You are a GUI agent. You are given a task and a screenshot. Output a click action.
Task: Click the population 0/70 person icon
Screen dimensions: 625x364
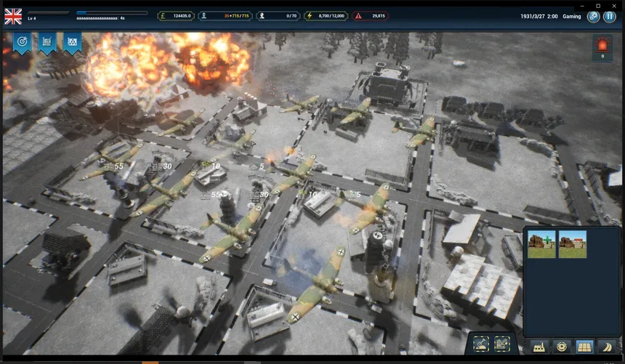pos(262,16)
